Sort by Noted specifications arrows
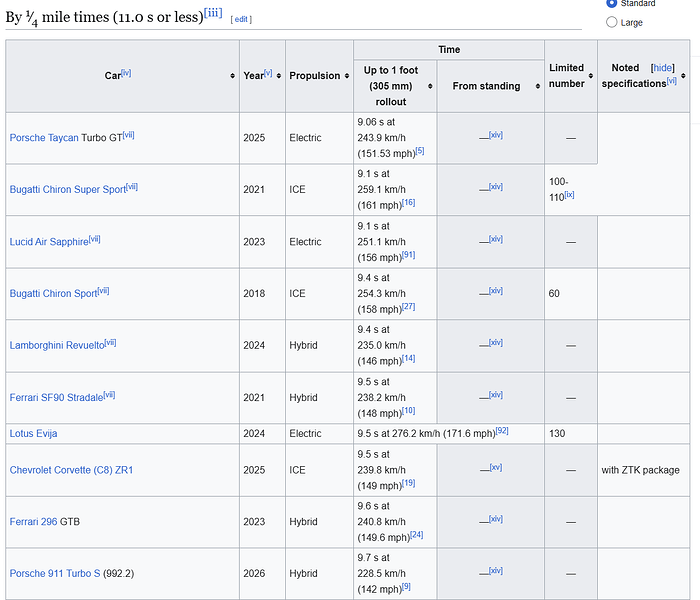The image size is (700, 600). click(683, 76)
